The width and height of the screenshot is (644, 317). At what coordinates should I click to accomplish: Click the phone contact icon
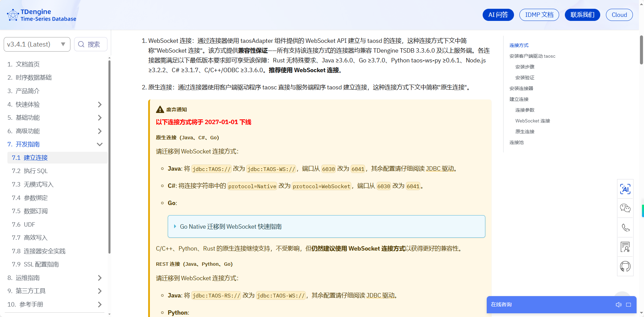tap(625, 228)
